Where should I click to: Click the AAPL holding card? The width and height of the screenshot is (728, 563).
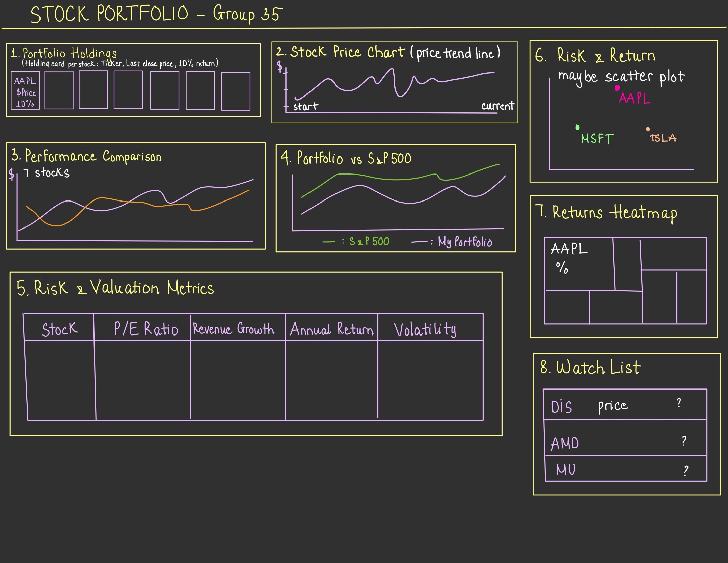coord(25,91)
